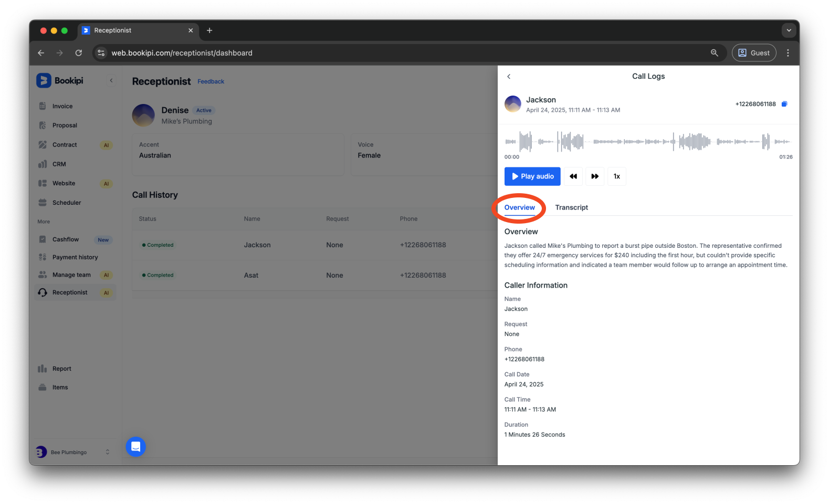The image size is (829, 504).
Task: Open the Guest profile button
Action: 754,52
